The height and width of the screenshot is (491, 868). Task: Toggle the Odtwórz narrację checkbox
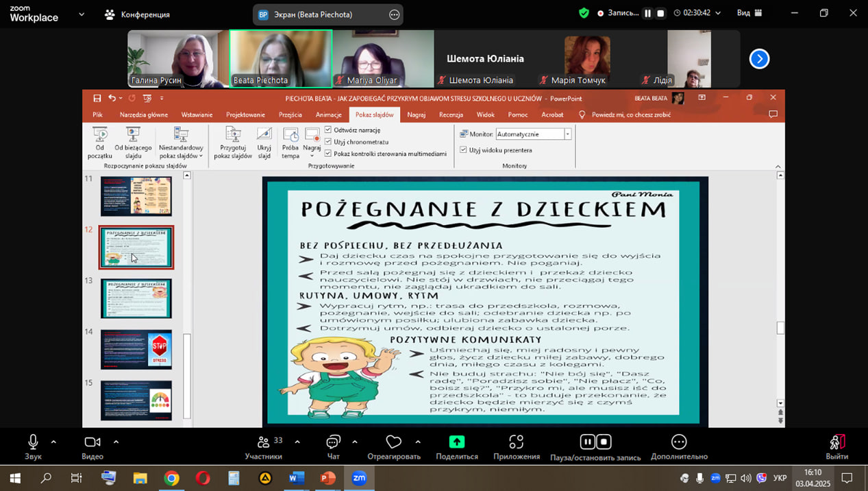328,130
